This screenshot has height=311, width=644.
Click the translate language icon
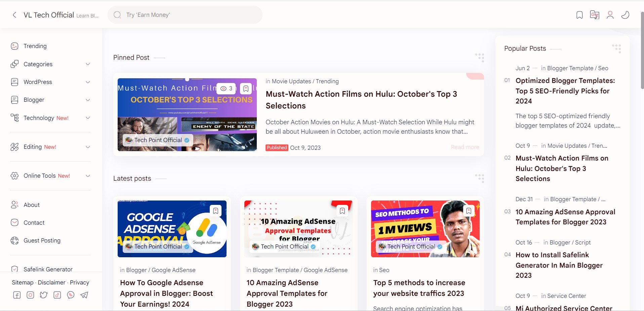595,15
